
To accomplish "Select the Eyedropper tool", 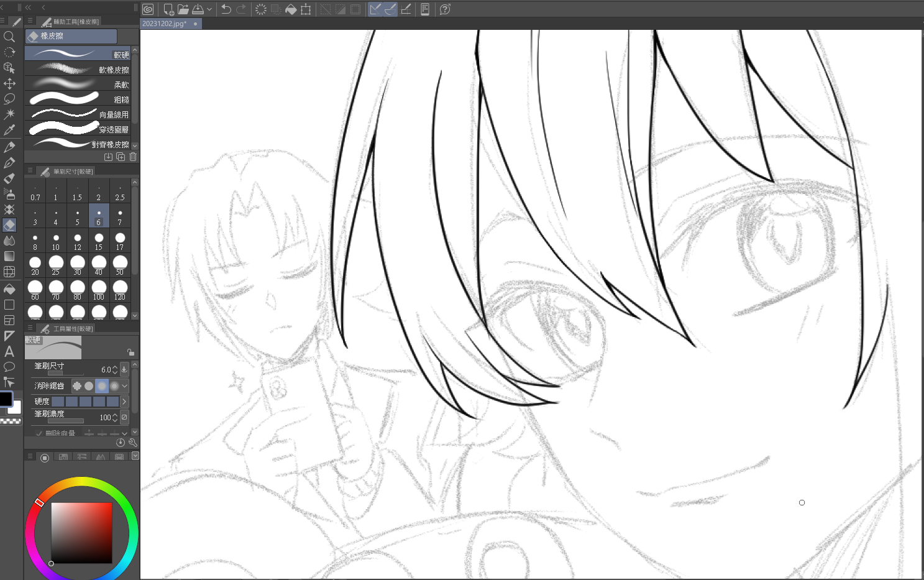I will point(9,130).
